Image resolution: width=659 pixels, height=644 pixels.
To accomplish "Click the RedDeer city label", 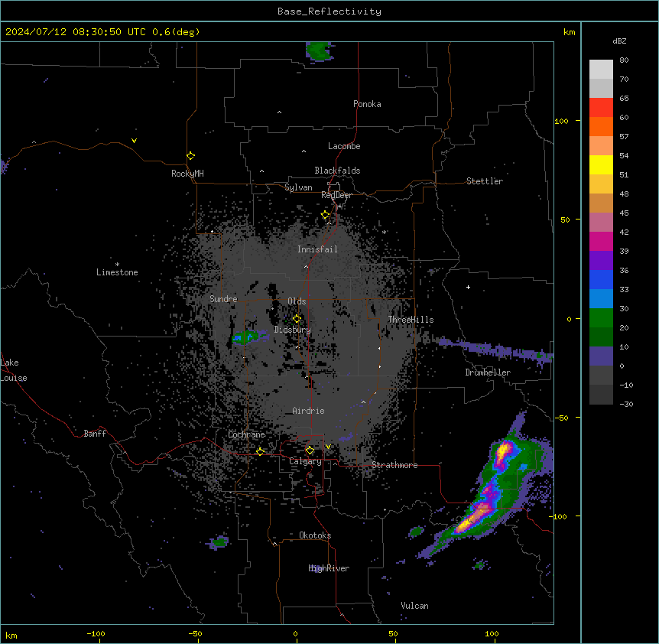I will pos(336,195).
